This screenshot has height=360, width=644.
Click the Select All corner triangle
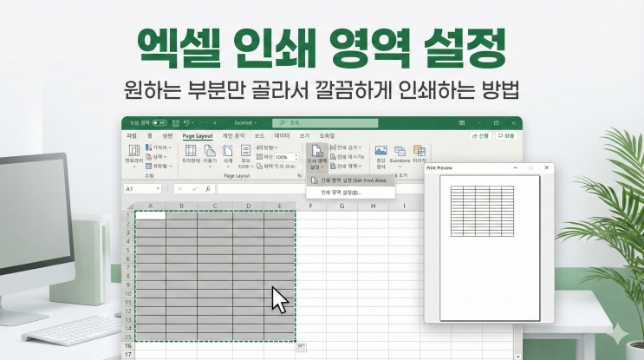pyautogui.click(x=129, y=206)
